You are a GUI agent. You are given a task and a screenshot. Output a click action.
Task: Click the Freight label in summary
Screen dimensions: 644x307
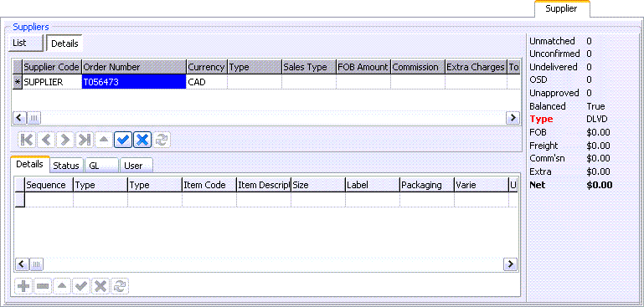(x=544, y=146)
